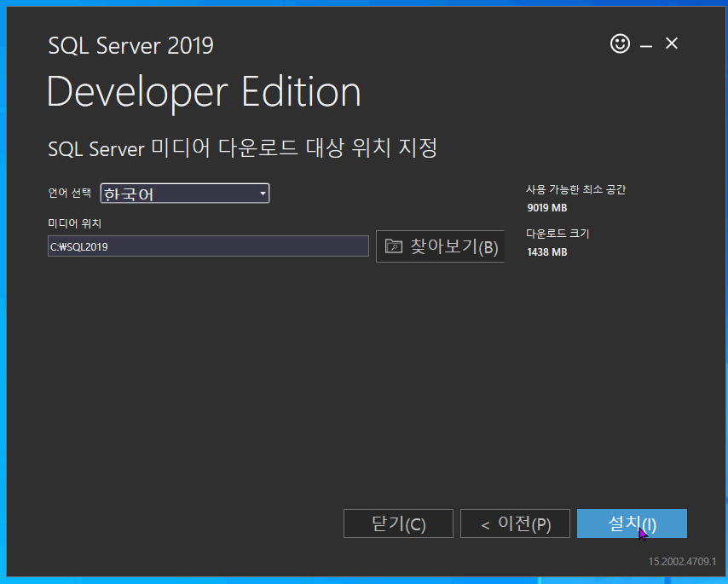
Task: Click the 닫기(C) close button
Action: pyautogui.click(x=398, y=523)
